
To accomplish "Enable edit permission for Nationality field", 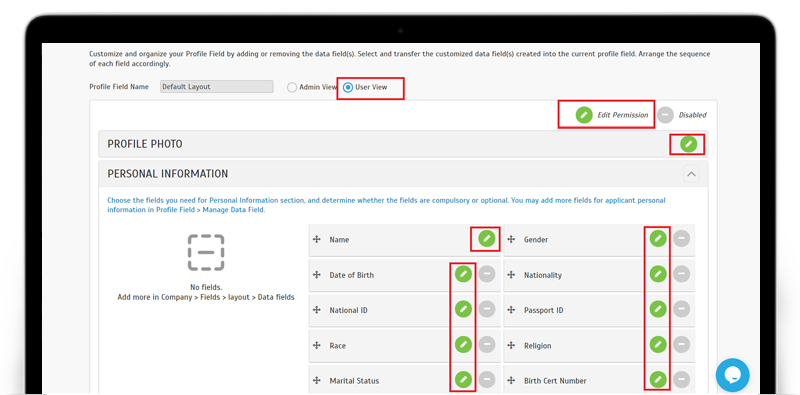I will tap(658, 274).
